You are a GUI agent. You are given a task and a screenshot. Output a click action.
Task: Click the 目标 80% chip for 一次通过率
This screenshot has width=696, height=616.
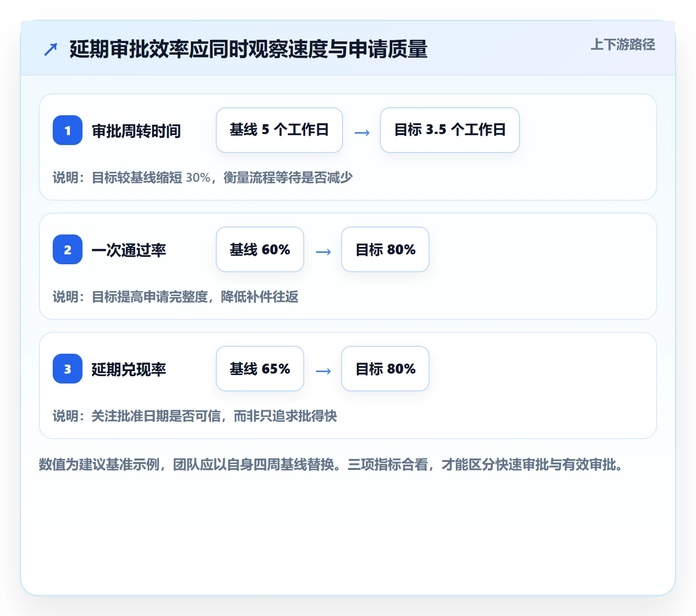[385, 249]
